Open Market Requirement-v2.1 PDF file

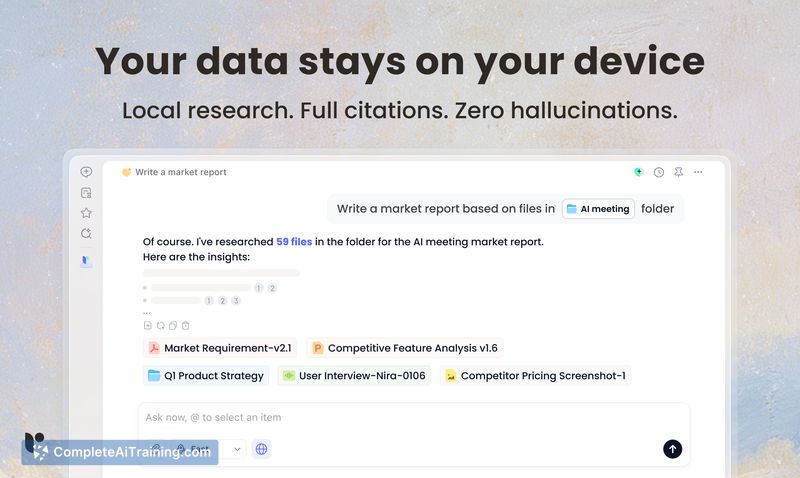pos(220,348)
